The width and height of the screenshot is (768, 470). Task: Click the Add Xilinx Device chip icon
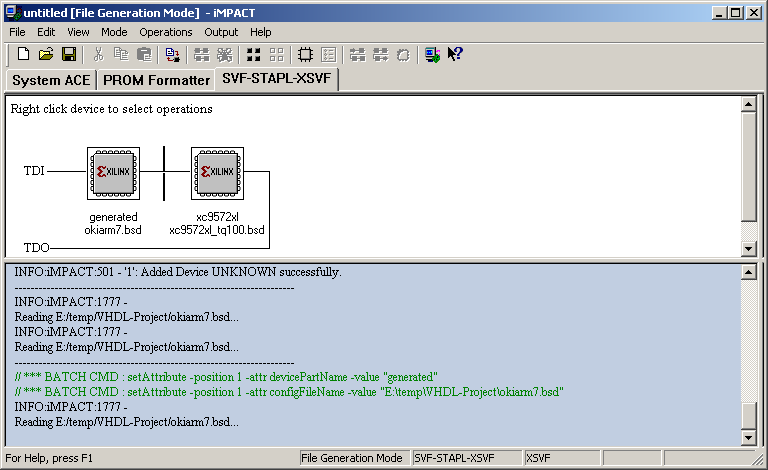pyautogui.click(x=305, y=54)
